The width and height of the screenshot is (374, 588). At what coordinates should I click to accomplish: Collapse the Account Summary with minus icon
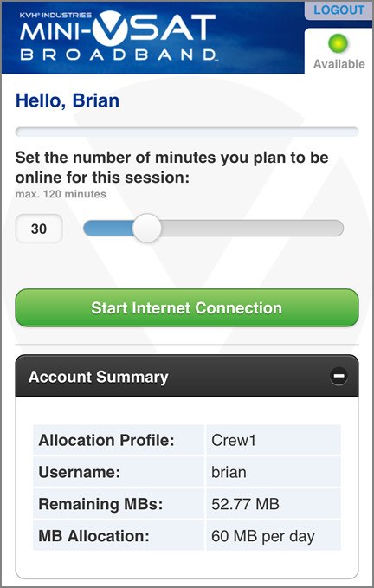[x=339, y=376]
